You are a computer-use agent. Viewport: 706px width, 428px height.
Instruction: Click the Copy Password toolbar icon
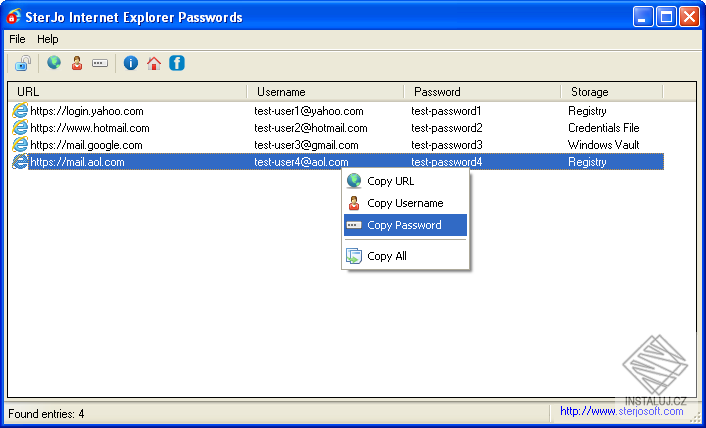[100, 63]
